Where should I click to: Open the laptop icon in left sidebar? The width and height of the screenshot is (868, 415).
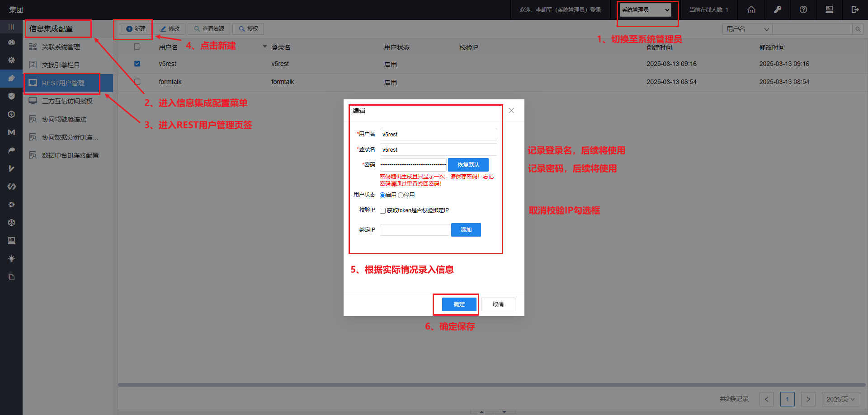coord(11,241)
